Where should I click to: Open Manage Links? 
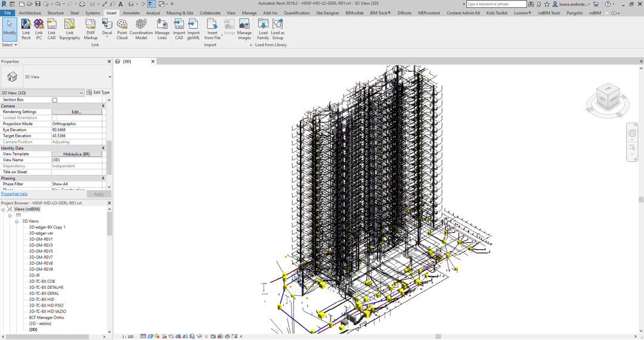tap(162, 29)
